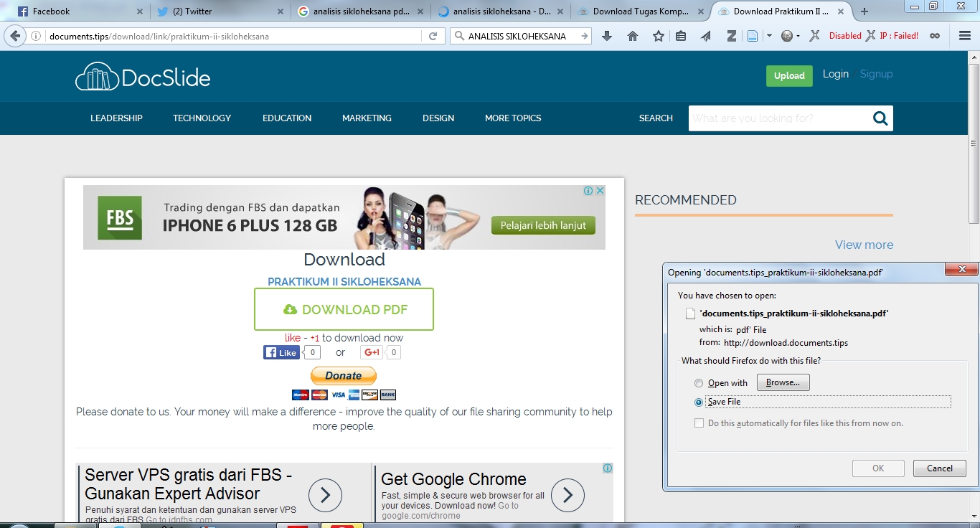
Task: Open the bookmarks list icon in toolbar
Action: point(681,36)
